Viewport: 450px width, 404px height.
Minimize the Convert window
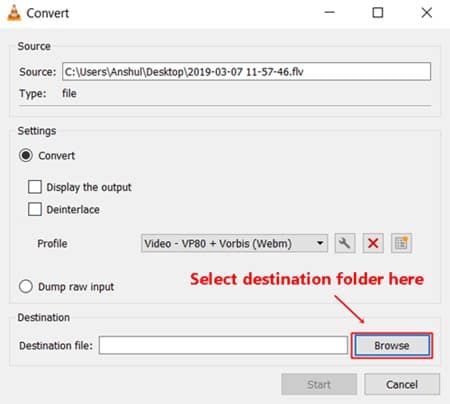[x=329, y=13]
